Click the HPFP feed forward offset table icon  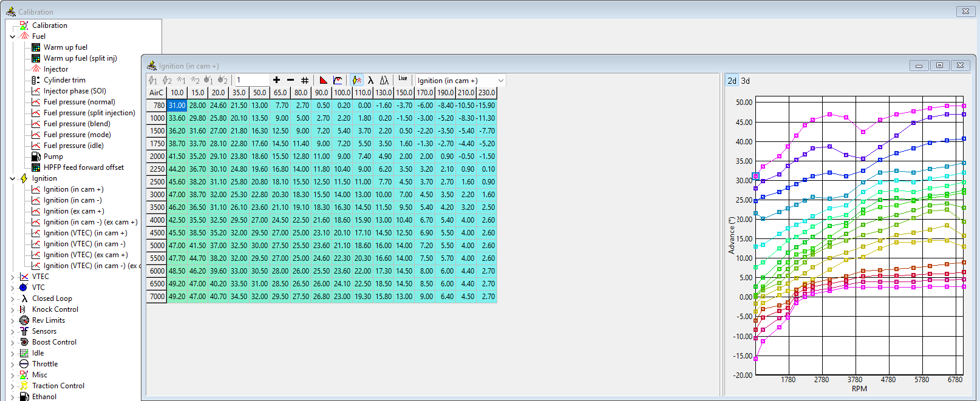[36, 167]
